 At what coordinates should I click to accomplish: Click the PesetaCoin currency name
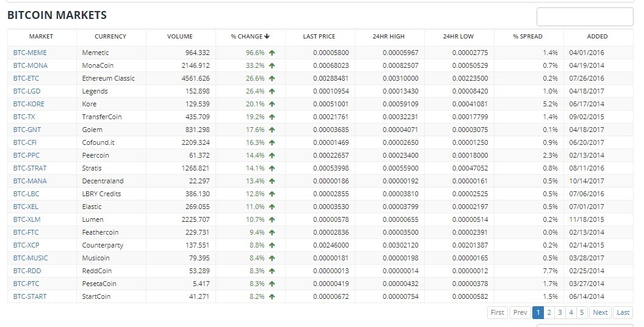(99, 284)
